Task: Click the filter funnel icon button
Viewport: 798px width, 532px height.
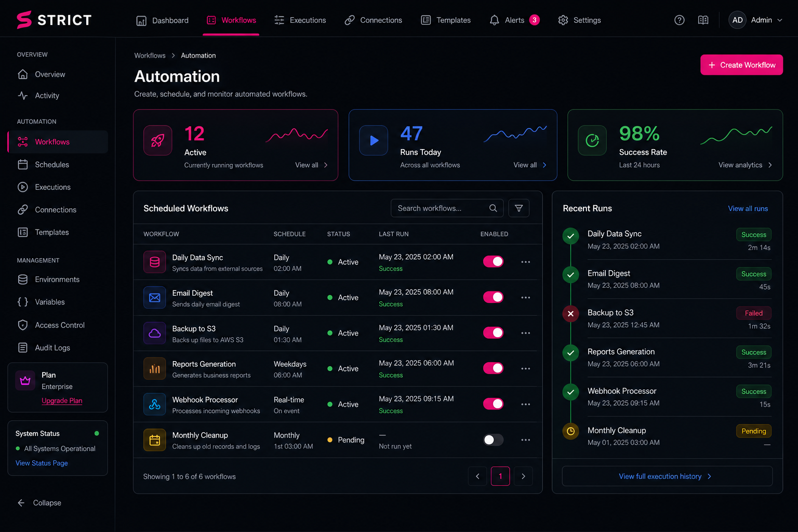Action: (518, 208)
